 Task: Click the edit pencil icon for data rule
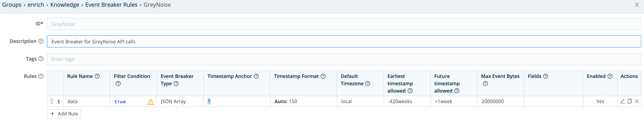(622, 101)
